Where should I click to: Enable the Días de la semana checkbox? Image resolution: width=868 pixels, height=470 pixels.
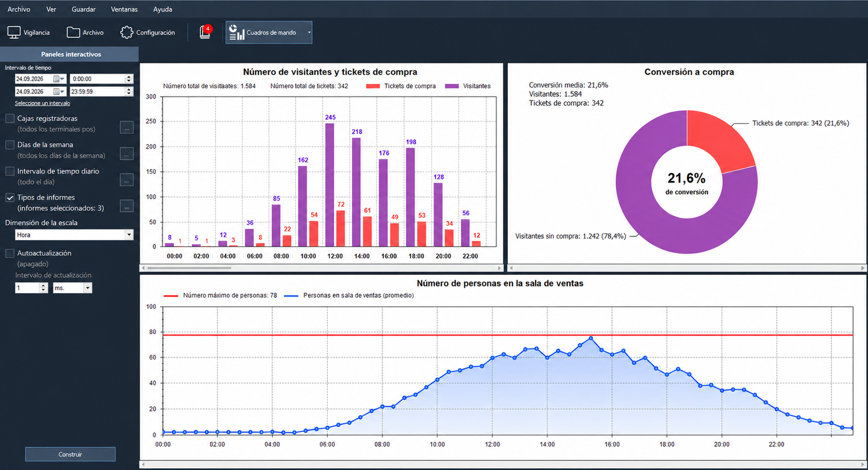(10, 145)
